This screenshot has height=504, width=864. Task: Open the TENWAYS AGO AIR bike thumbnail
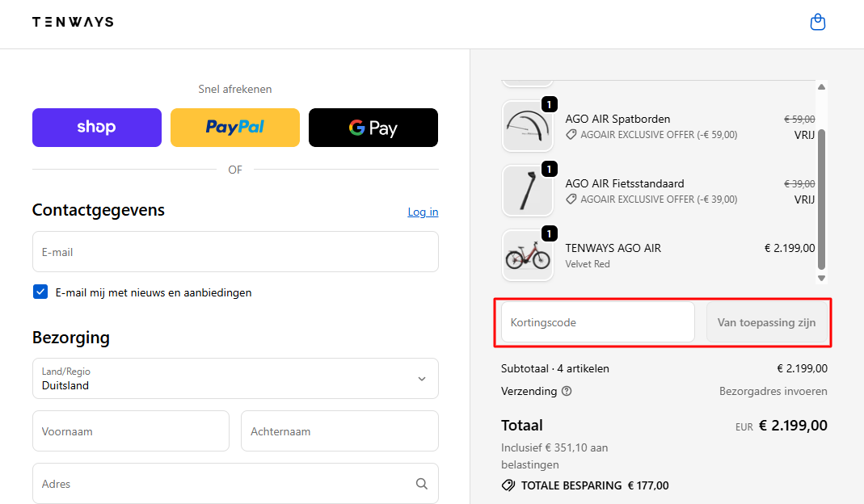click(x=528, y=256)
